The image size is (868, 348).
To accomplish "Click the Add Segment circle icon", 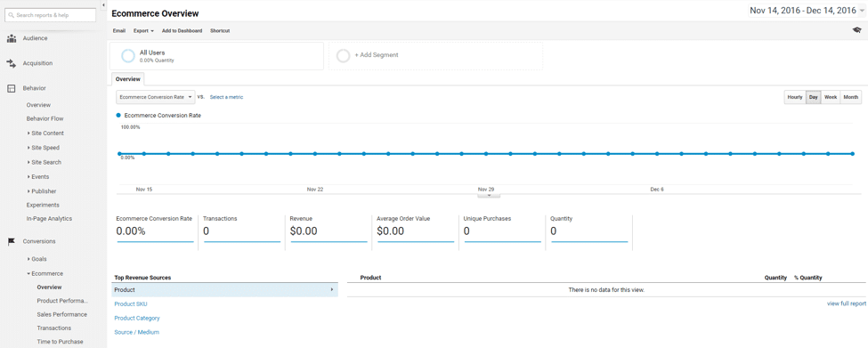I will [x=344, y=56].
